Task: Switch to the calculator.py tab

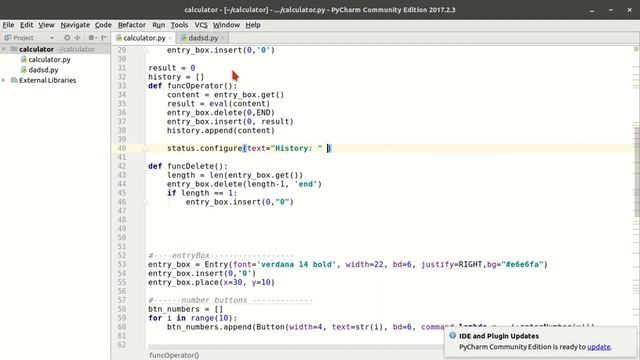Action: [144, 38]
